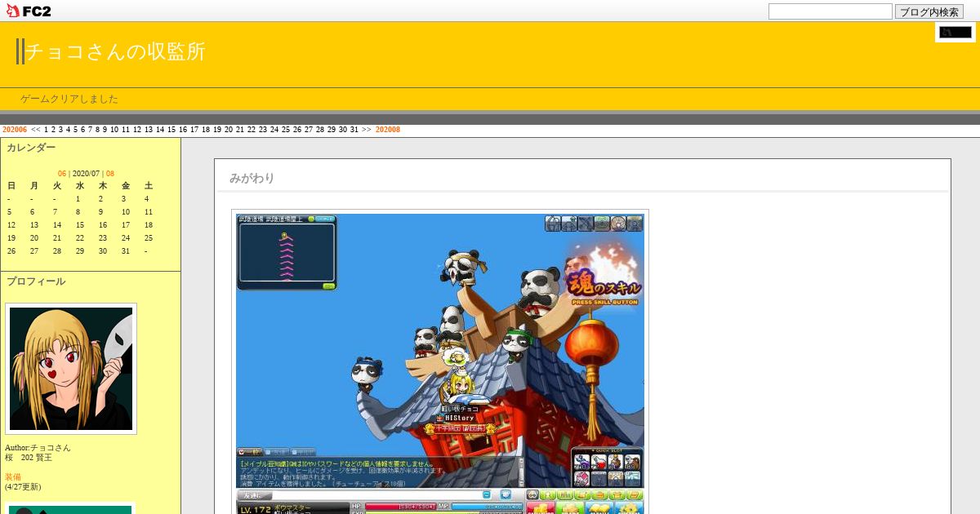
Task: Open day 10 in the date bar
Action: [114, 130]
